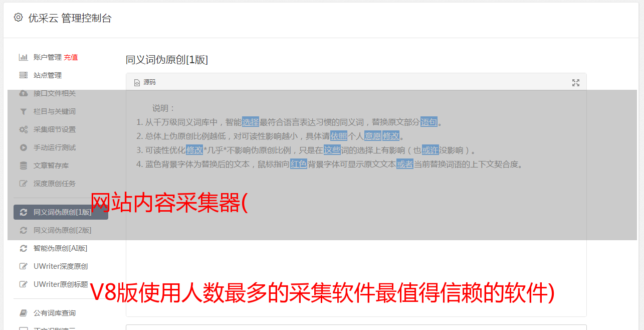
Task: Click the red 充值 recharge link
Action: pyautogui.click(x=71, y=57)
